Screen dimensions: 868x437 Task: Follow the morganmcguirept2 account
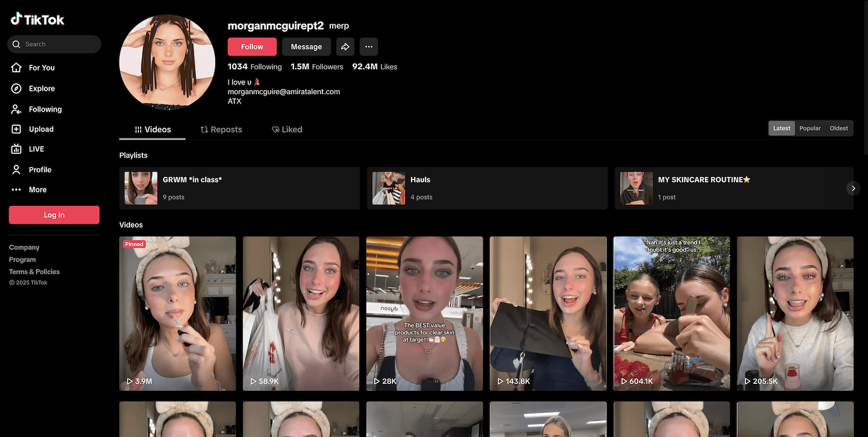click(x=252, y=47)
